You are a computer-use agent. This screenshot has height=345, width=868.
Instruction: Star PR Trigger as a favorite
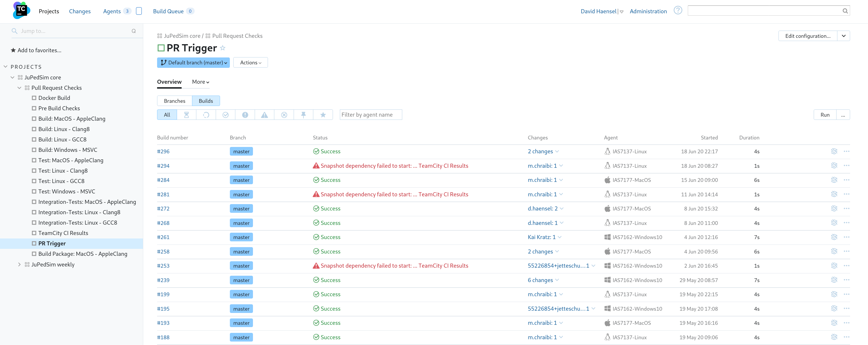[x=222, y=48]
